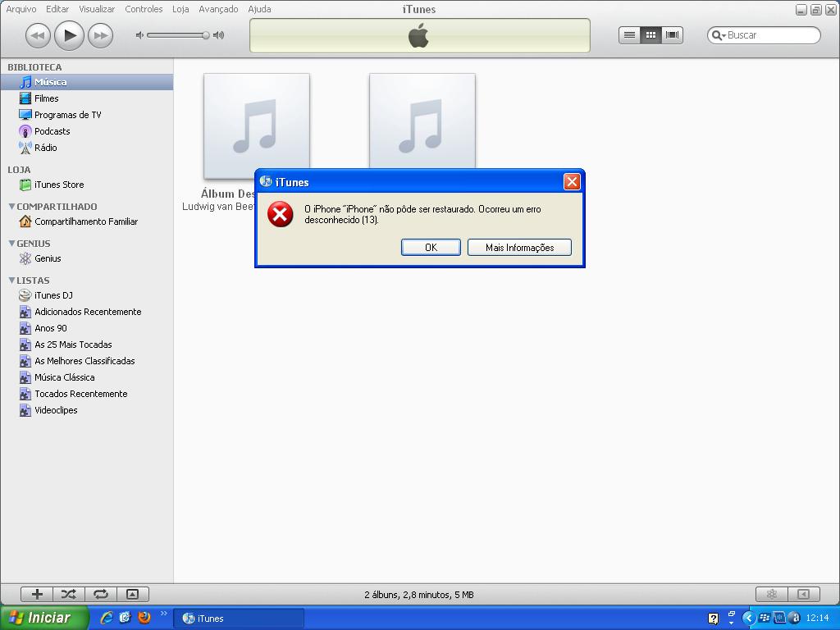This screenshot has height=630, width=840.
Task: Switch to grid view
Action: pyautogui.click(x=651, y=35)
